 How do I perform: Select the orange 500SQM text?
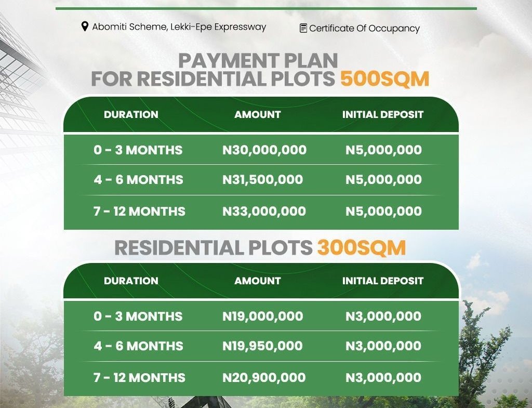[384, 79]
